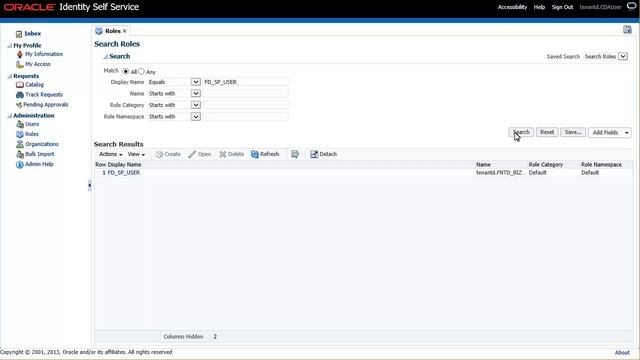Click the Catalog book icon
The image size is (640, 360).
[x=20, y=84]
